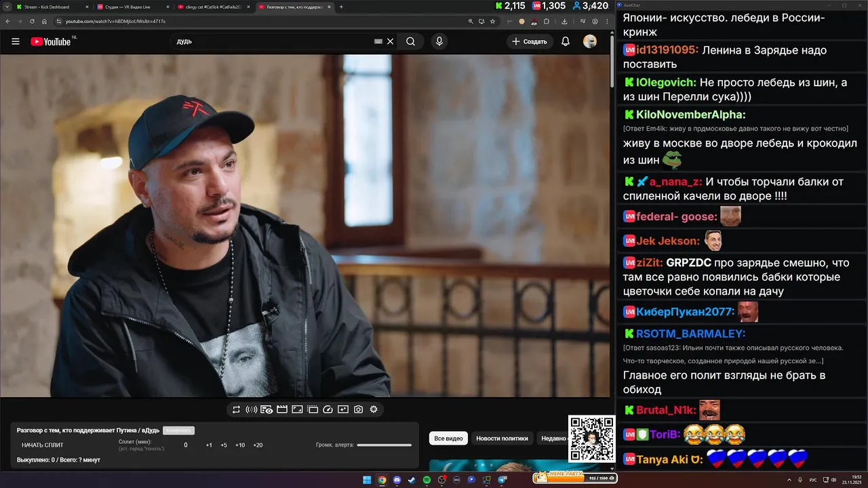Click the Копировать button beside the video title
Screen dimensions: 868x488
click(x=178, y=430)
